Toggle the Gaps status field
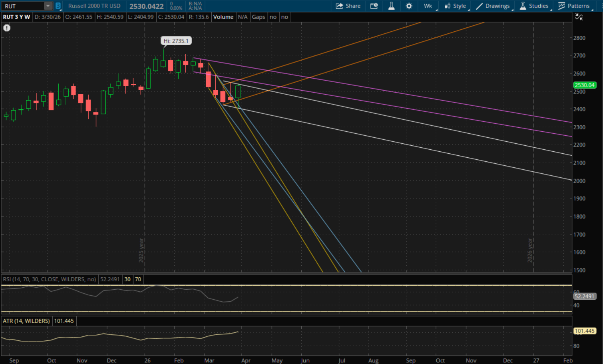Screen dimensions: 603x364 point(258,17)
